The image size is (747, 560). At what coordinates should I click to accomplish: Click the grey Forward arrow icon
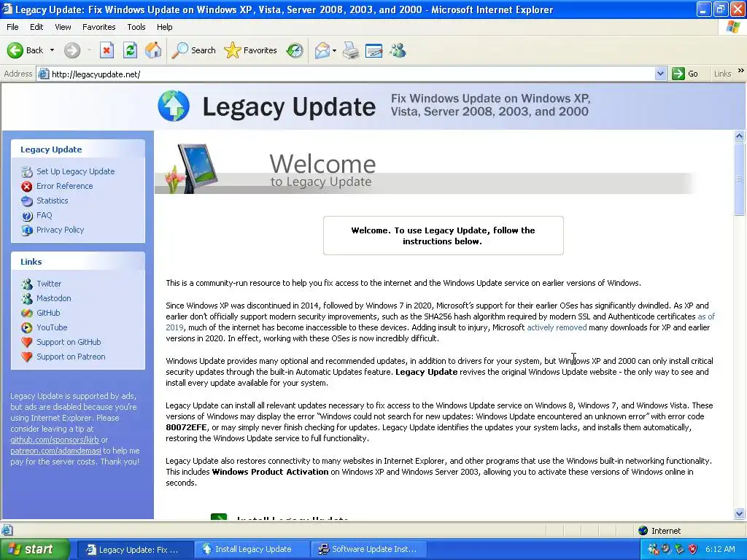coord(72,50)
